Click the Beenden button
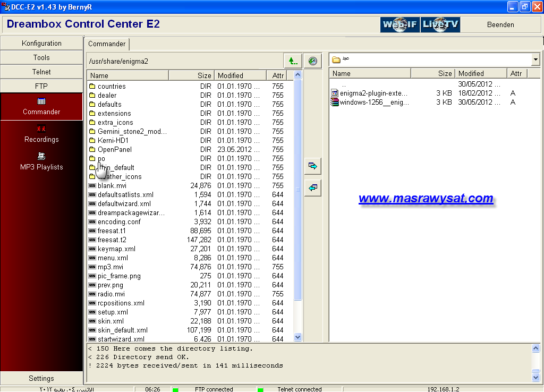This screenshot has height=392, width=544. pos(500,24)
